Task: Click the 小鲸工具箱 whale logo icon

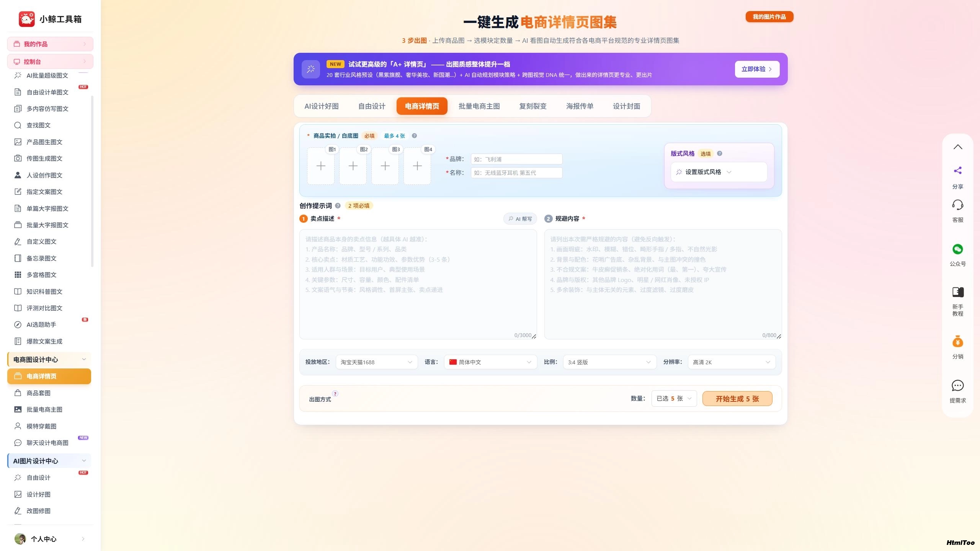Action: [x=27, y=19]
